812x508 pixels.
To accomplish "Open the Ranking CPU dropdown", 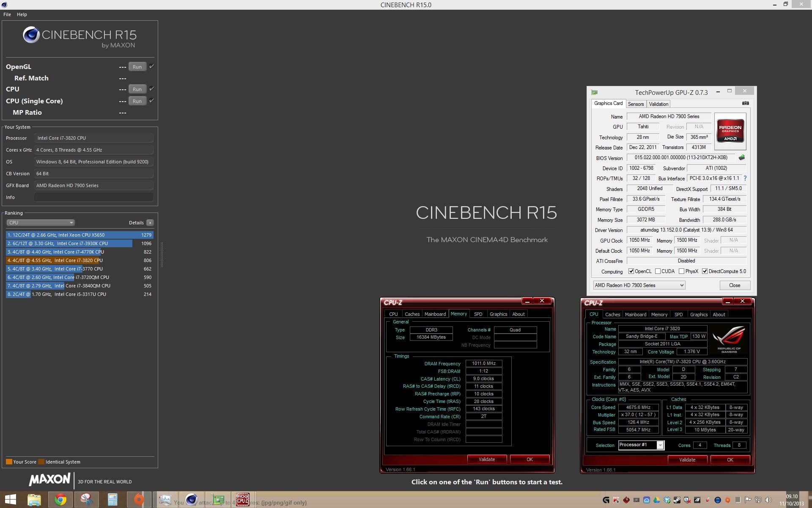I will (x=40, y=223).
